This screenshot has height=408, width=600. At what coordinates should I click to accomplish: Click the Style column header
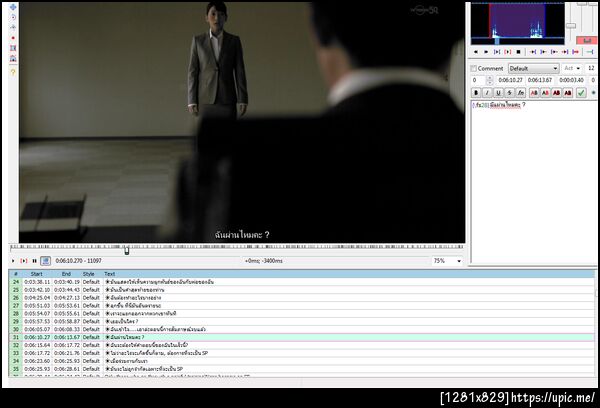point(88,274)
